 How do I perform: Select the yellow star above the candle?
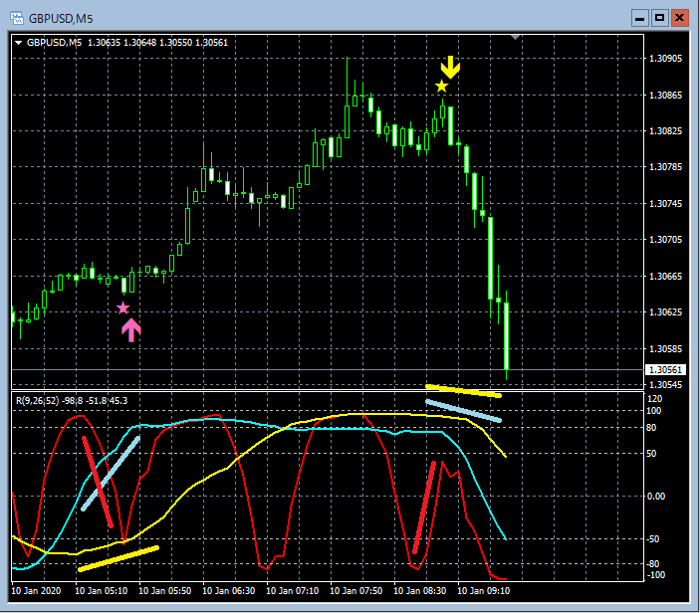pos(441,87)
